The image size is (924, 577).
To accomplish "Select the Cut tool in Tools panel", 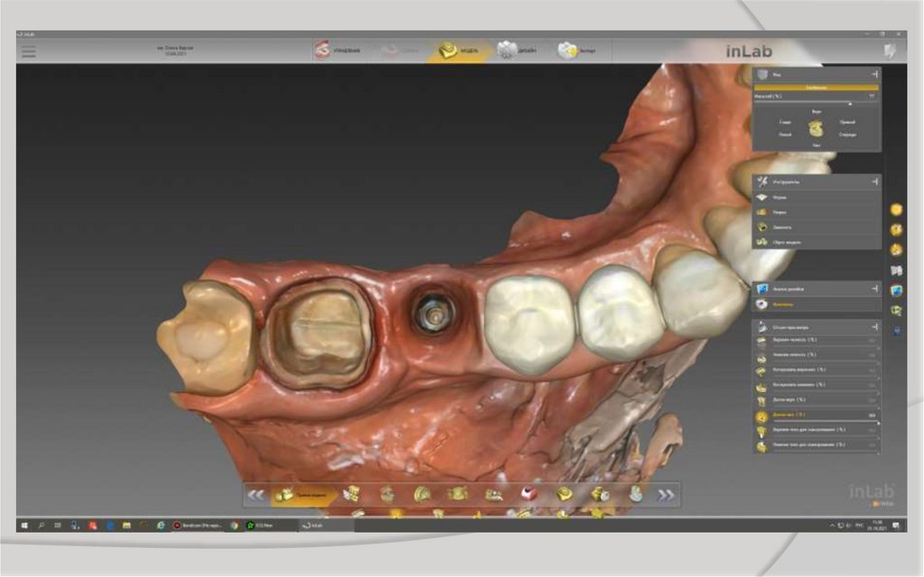I will click(816, 212).
